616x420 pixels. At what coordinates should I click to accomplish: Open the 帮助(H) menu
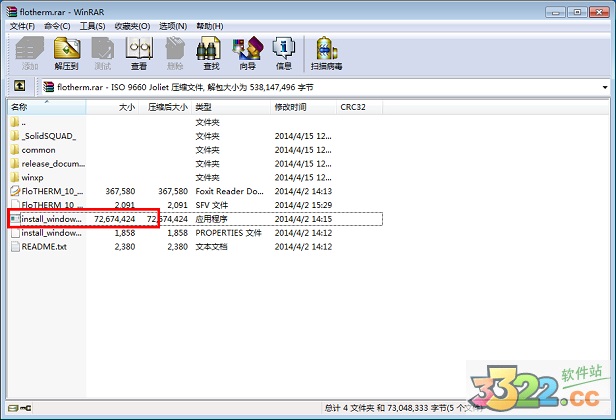[x=210, y=26]
